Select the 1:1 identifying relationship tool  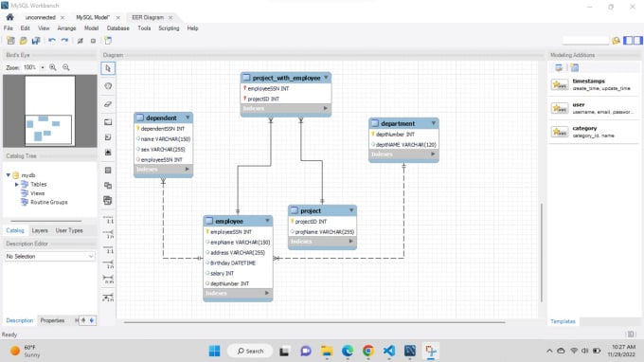tap(108, 250)
